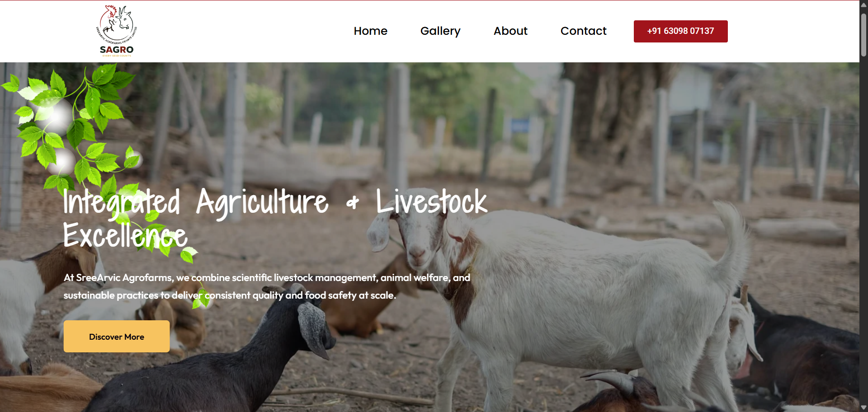Go to the Gallery page
The height and width of the screenshot is (412, 868).
click(440, 31)
